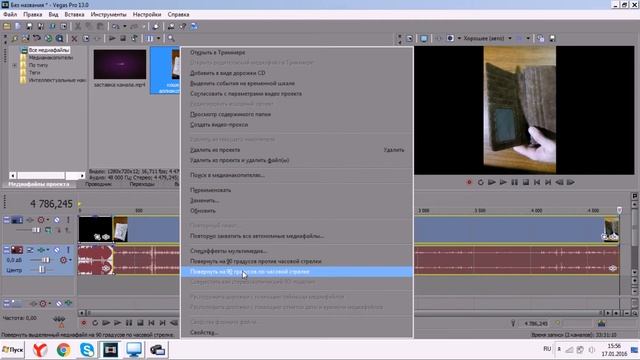
Task: Click media views icon in Project Media toolbar
Action: (150, 38)
